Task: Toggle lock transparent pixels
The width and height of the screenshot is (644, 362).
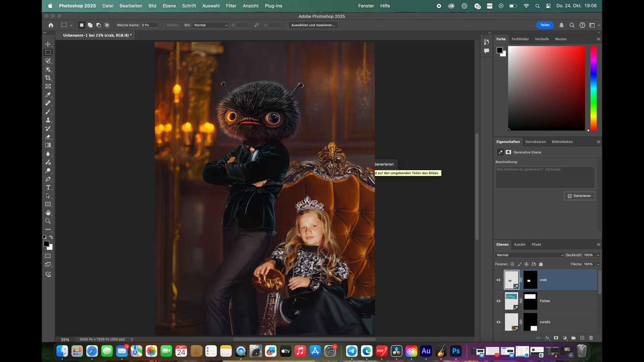Action: click(512, 264)
